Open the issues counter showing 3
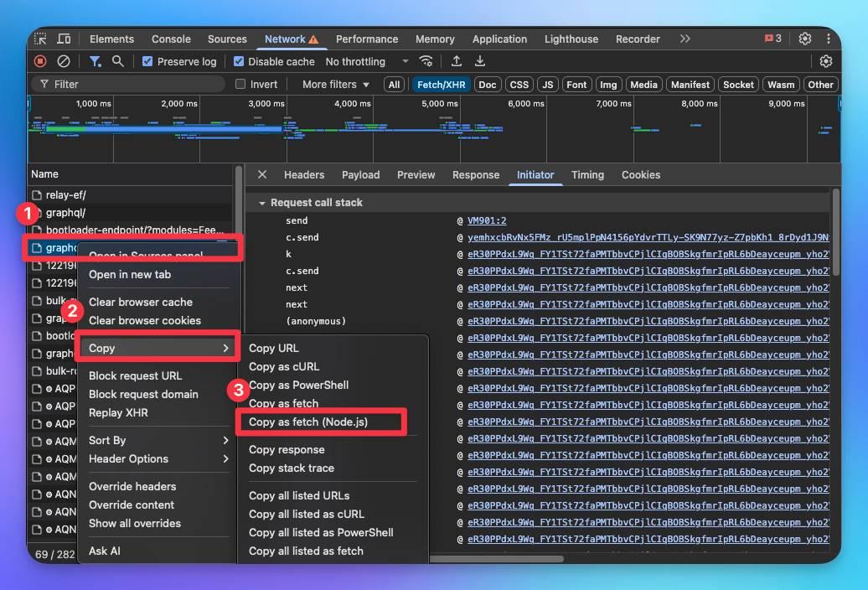 (772, 39)
